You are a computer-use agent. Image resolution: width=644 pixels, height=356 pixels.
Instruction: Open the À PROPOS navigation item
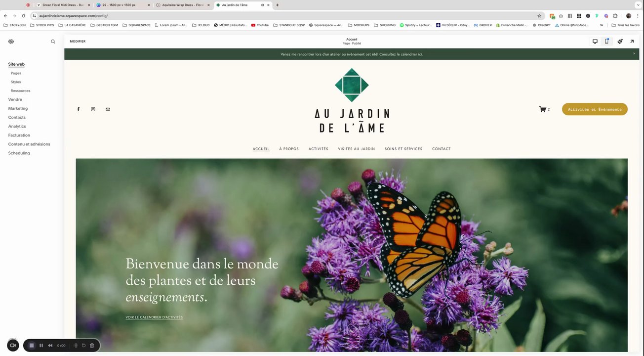pos(289,149)
